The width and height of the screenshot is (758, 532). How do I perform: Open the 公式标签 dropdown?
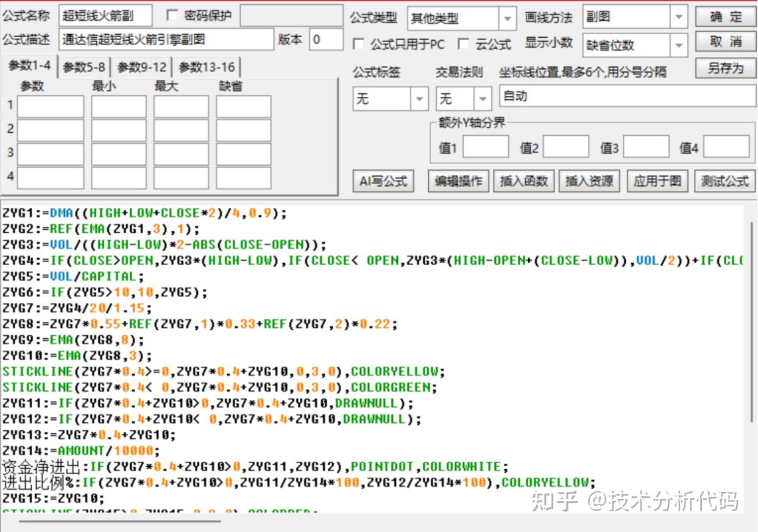419,98
